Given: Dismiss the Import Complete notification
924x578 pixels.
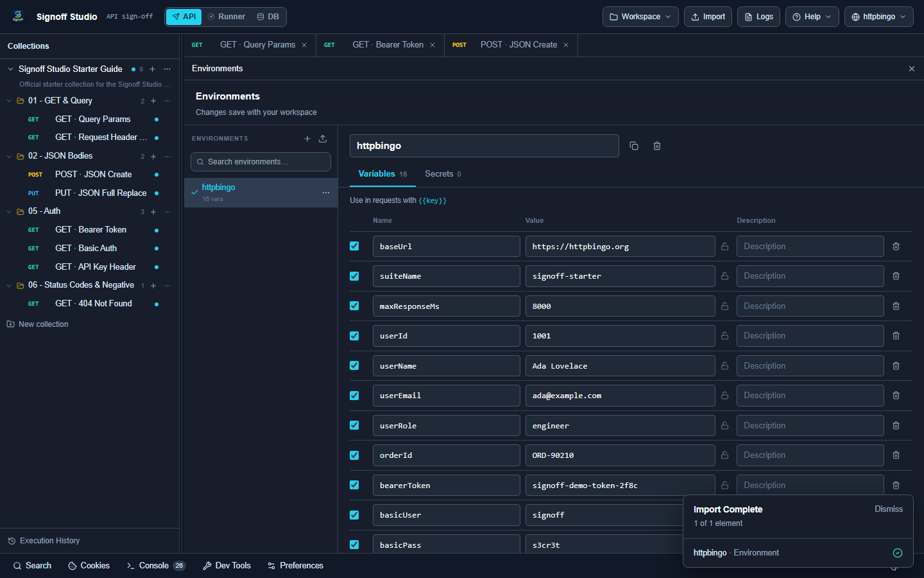Looking at the screenshot, I should [889, 509].
